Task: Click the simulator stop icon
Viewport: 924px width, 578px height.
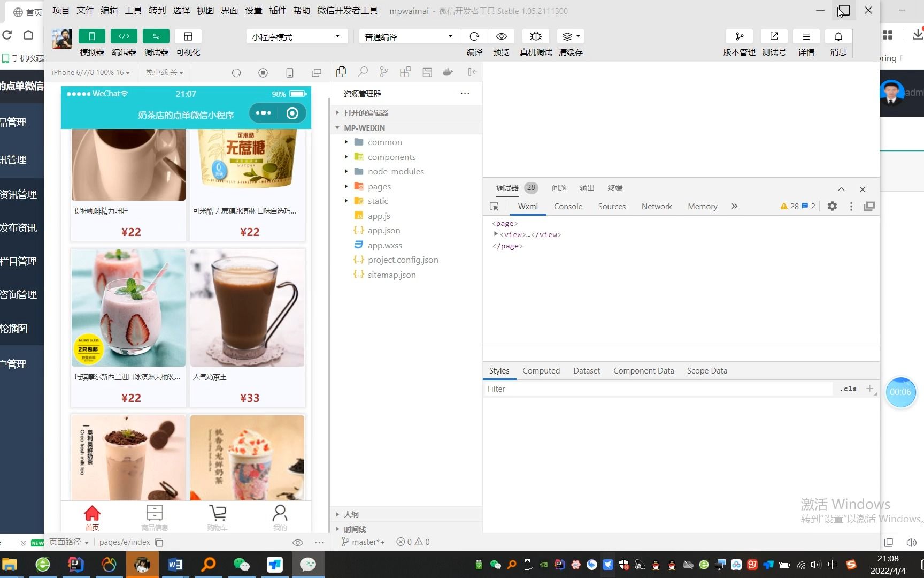Action: click(263, 72)
